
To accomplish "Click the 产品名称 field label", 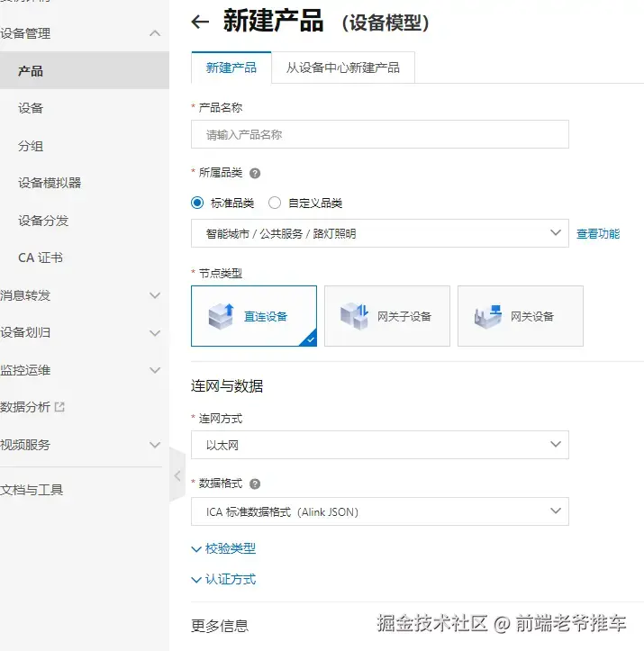I will click(221, 107).
